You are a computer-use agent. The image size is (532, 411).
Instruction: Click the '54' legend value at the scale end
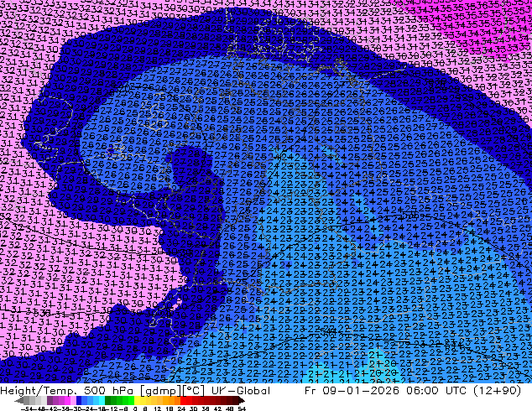pyautogui.click(x=242, y=408)
